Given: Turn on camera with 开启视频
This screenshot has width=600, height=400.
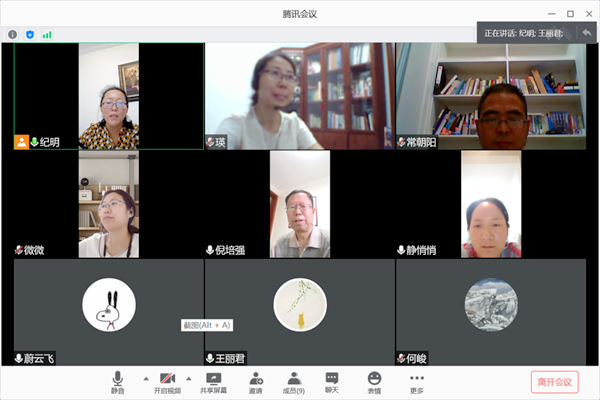Looking at the screenshot, I should 168,381.
